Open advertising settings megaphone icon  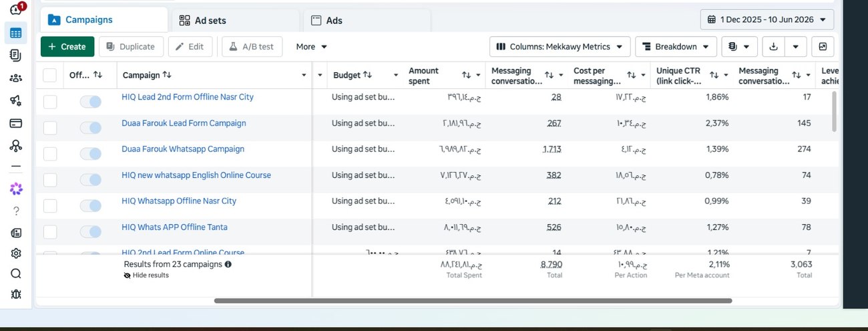(16, 101)
